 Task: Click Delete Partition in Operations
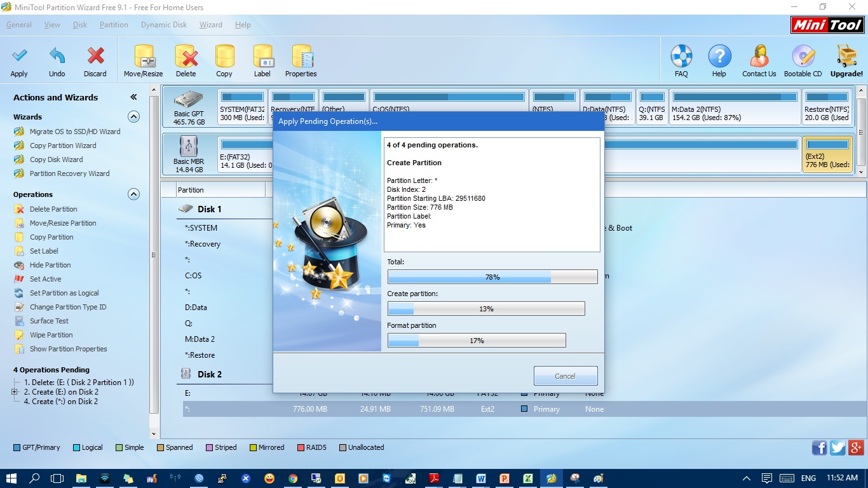point(53,209)
